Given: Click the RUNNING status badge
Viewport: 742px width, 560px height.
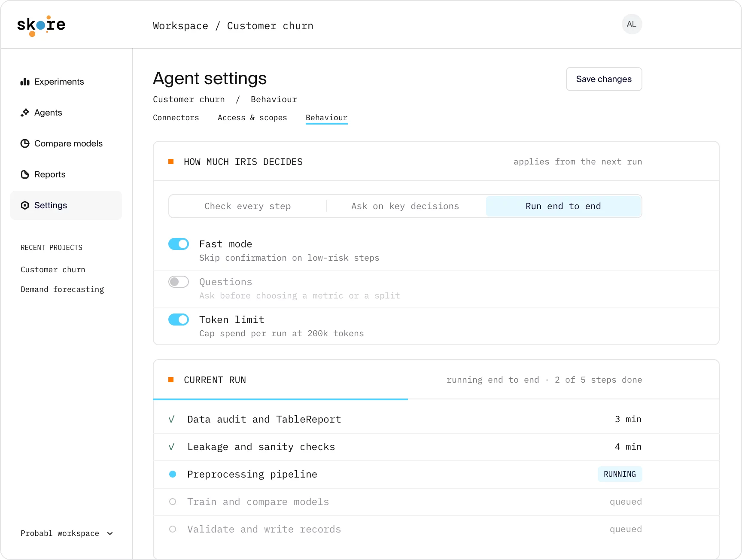Looking at the screenshot, I should pos(620,474).
